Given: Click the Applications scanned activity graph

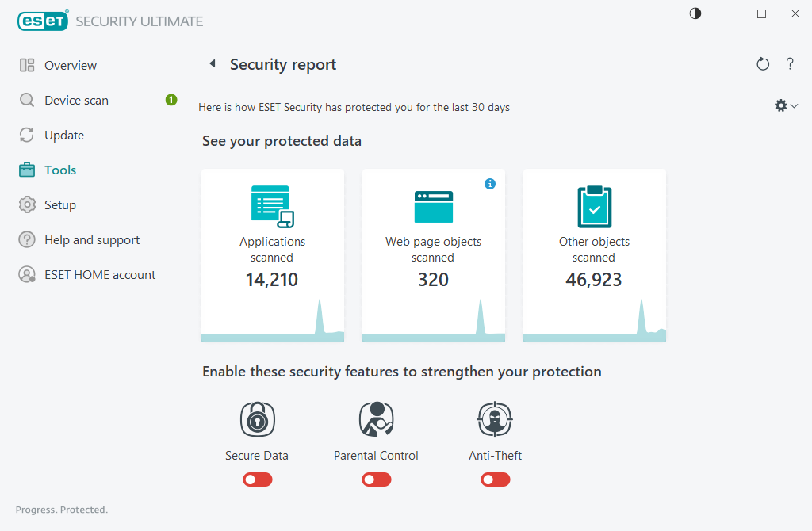Looking at the screenshot, I should [273, 320].
